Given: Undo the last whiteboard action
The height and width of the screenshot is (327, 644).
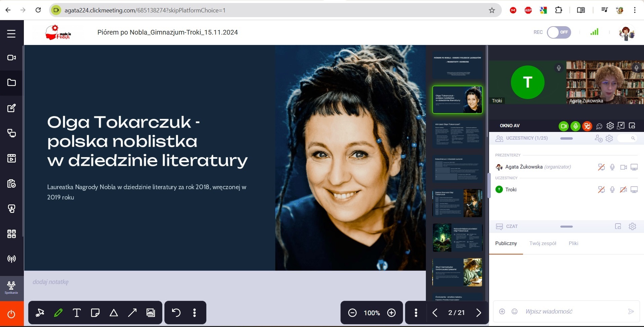Looking at the screenshot, I should tap(176, 313).
